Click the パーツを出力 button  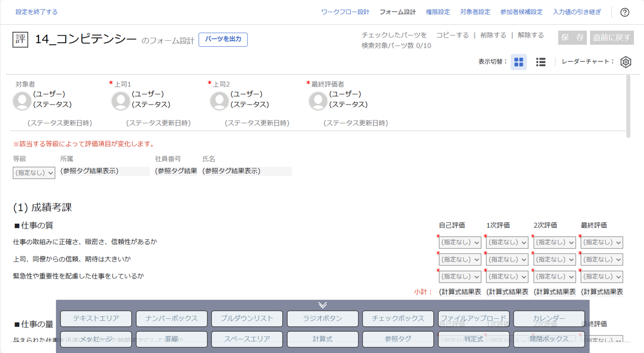pyautogui.click(x=223, y=40)
